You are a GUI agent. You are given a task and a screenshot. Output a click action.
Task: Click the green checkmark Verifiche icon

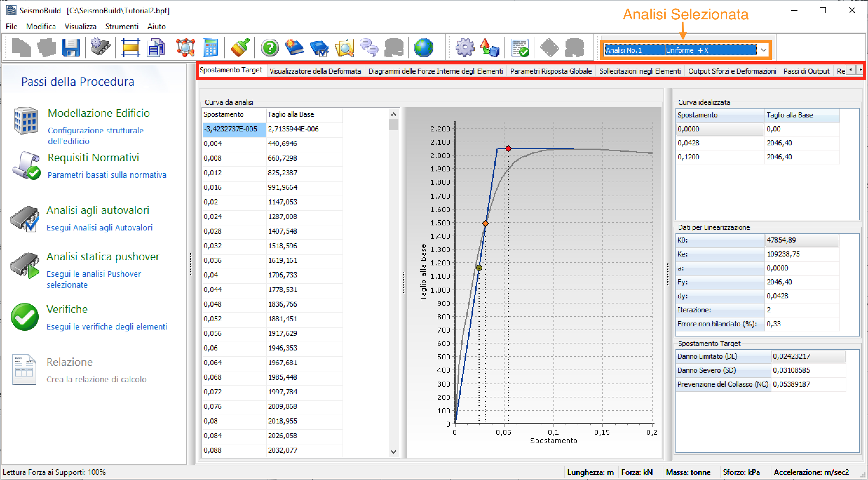tap(24, 317)
